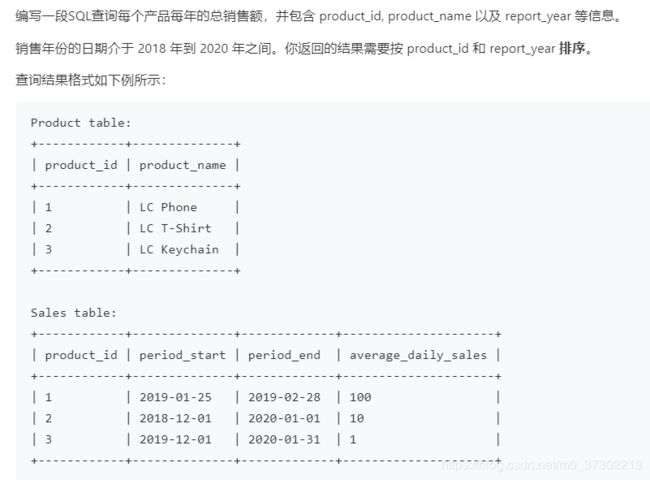The height and width of the screenshot is (480, 650).
Task: Click 'LC T-Shirt' product name cell
Action: pos(175,228)
